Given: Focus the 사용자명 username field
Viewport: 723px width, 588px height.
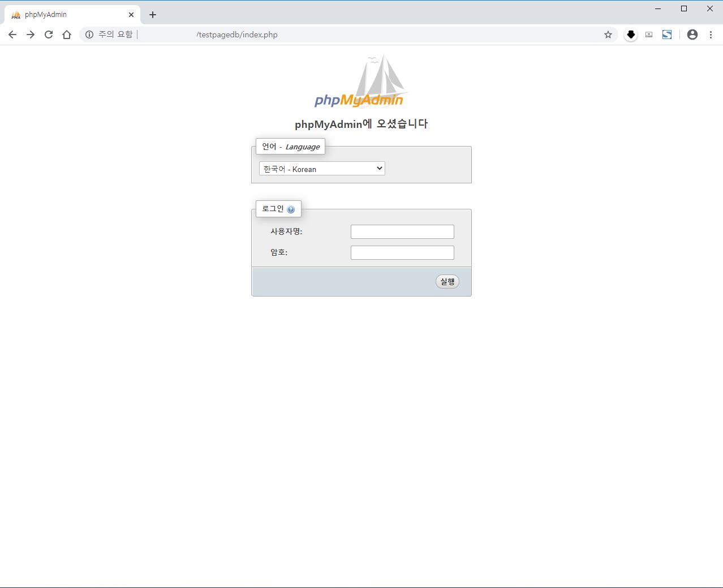Looking at the screenshot, I should 402,231.
